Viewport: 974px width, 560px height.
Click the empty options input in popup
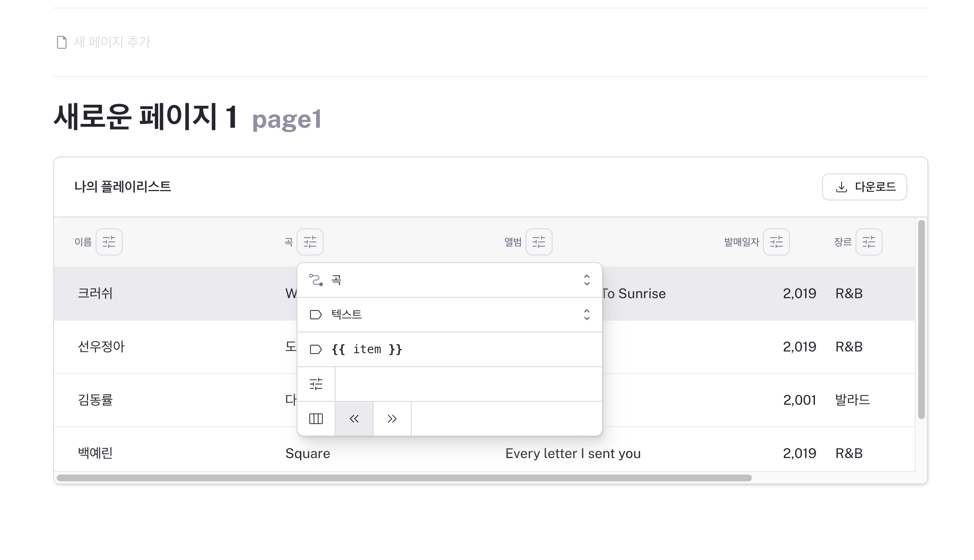click(468, 384)
